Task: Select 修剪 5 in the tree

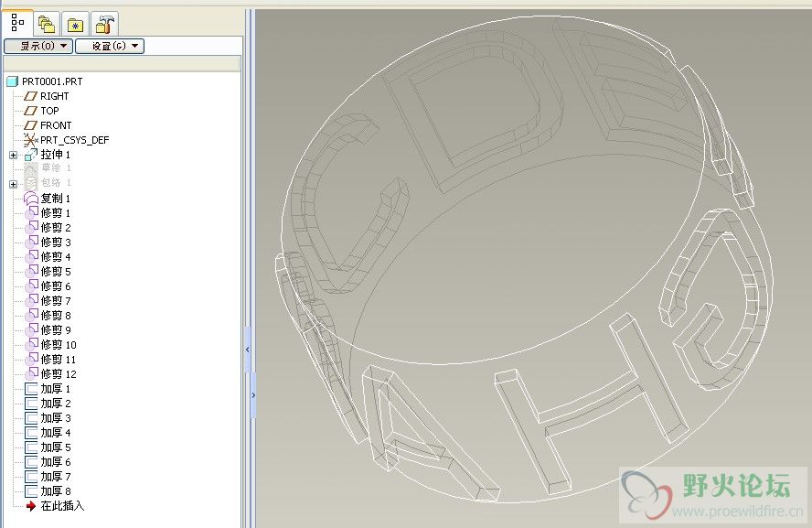Action: point(56,272)
